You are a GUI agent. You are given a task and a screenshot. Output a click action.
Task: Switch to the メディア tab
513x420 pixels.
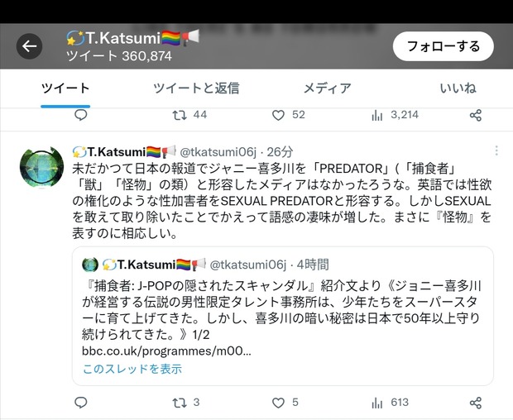point(328,88)
